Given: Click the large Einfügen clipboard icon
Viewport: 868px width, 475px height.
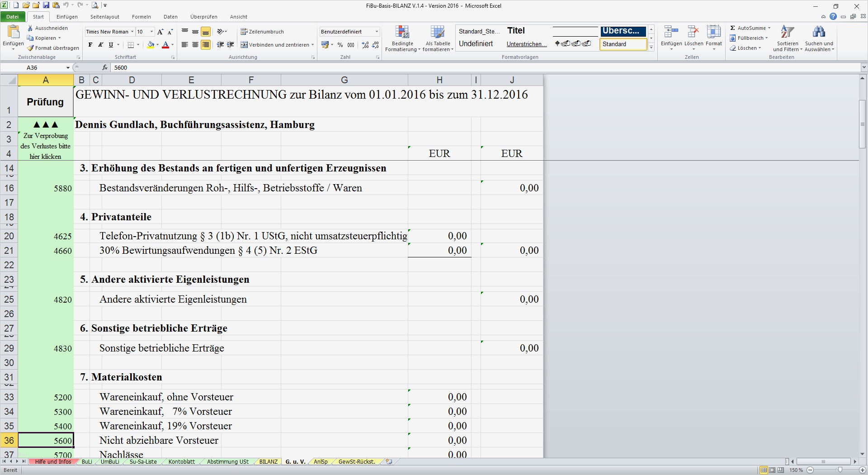Looking at the screenshot, I should 14,33.
